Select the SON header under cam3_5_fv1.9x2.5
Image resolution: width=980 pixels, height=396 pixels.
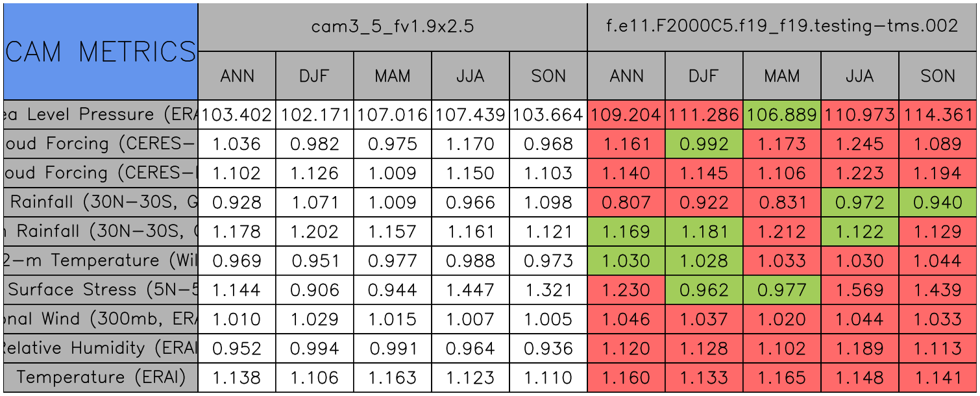pyautogui.click(x=548, y=76)
